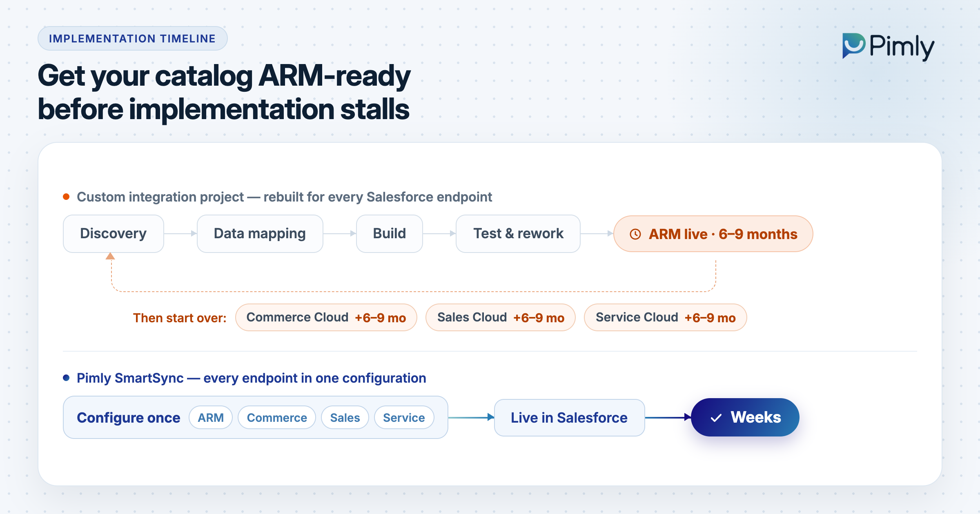Click the clock icon in ARM live pill
980x514 pixels.
[x=635, y=234]
